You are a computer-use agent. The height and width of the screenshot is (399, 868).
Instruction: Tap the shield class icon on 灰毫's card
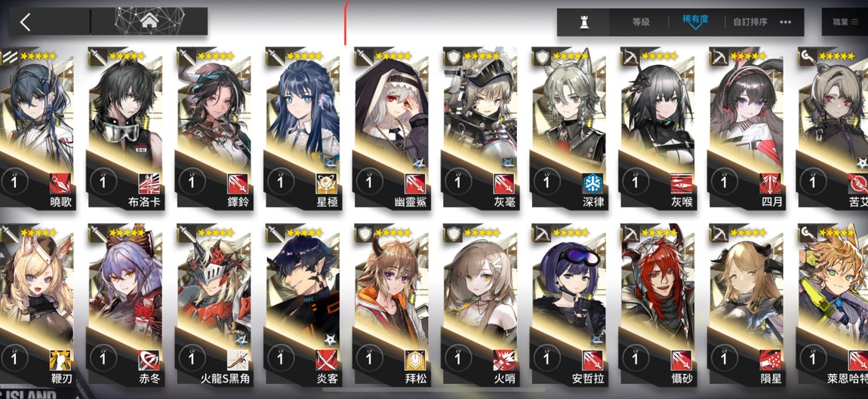coord(453,55)
